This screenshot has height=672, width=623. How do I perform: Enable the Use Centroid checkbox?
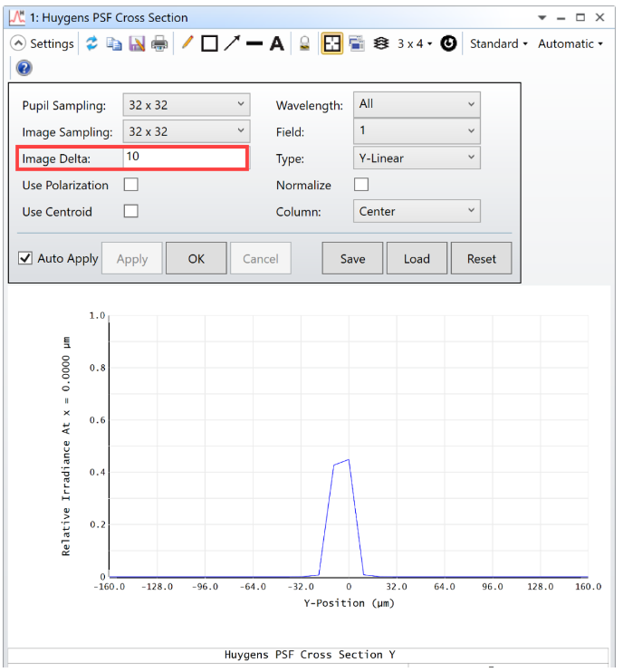pyautogui.click(x=131, y=211)
